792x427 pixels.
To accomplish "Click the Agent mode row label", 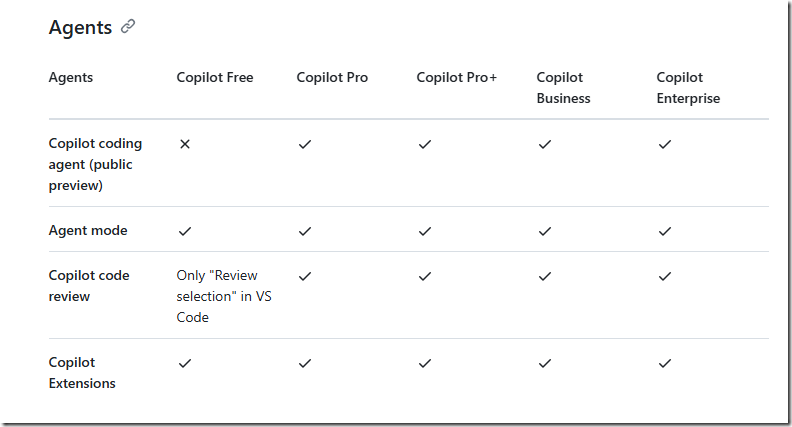I will (88, 230).
